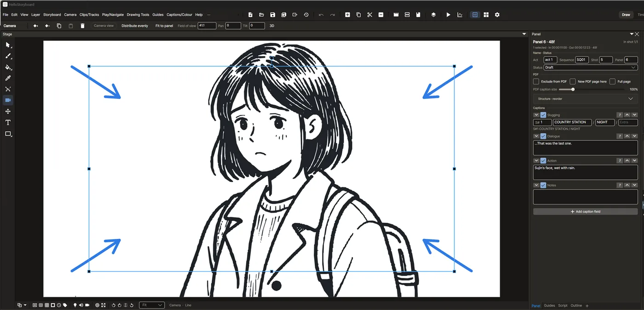644x310 pixels.
Task: Select the move/pan cross-arrows tool
Action: click(x=8, y=112)
